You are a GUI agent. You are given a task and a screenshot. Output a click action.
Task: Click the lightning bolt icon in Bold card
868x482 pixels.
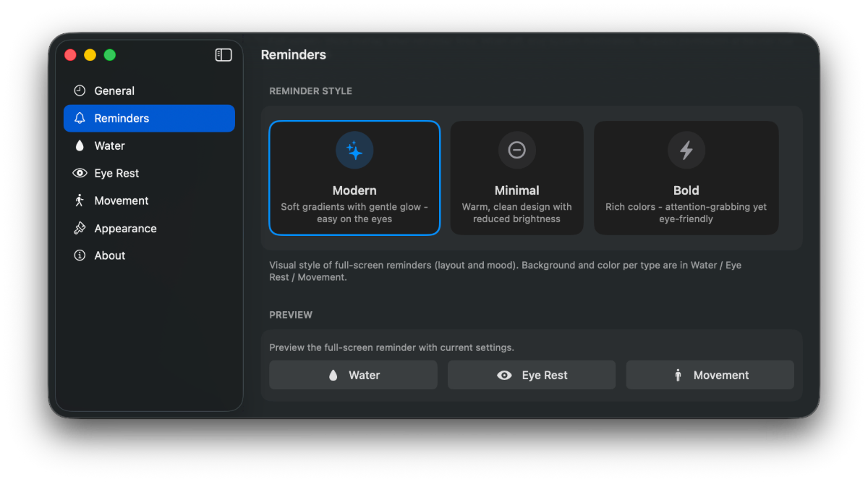pos(686,150)
